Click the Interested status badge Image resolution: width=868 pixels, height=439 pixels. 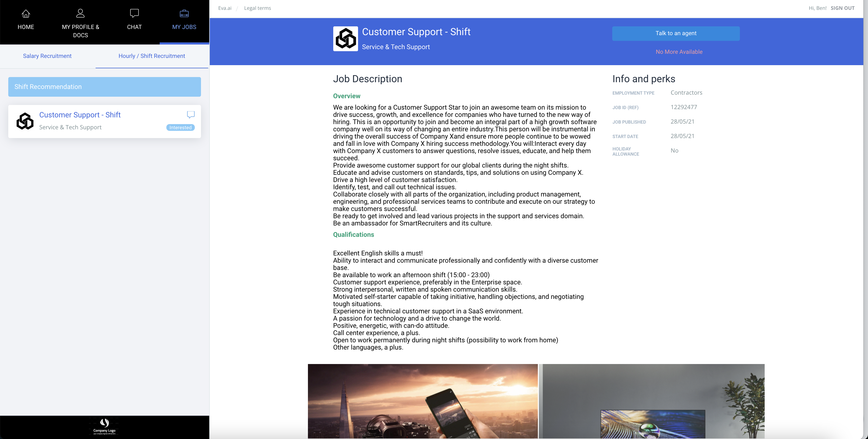click(180, 127)
